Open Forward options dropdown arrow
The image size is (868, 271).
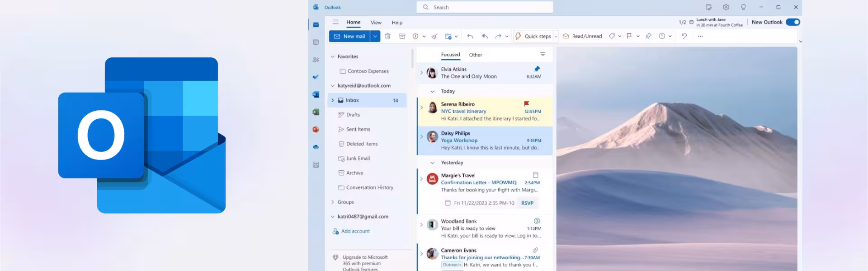click(507, 37)
